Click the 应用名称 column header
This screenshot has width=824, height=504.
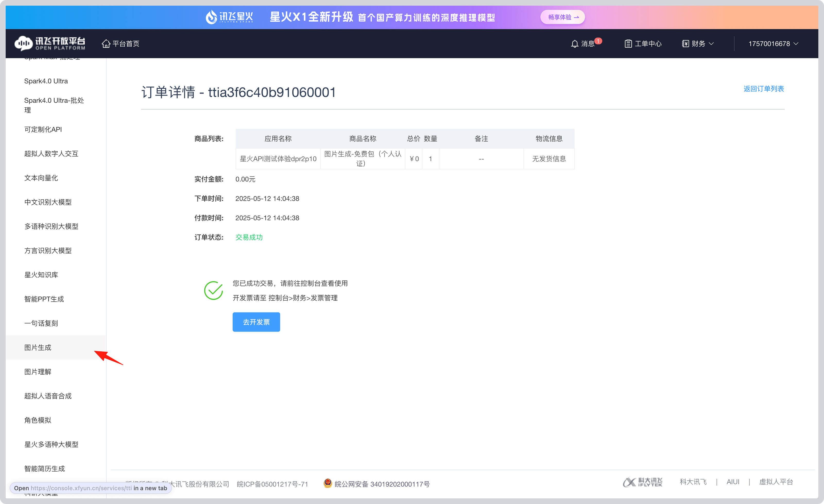278,138
